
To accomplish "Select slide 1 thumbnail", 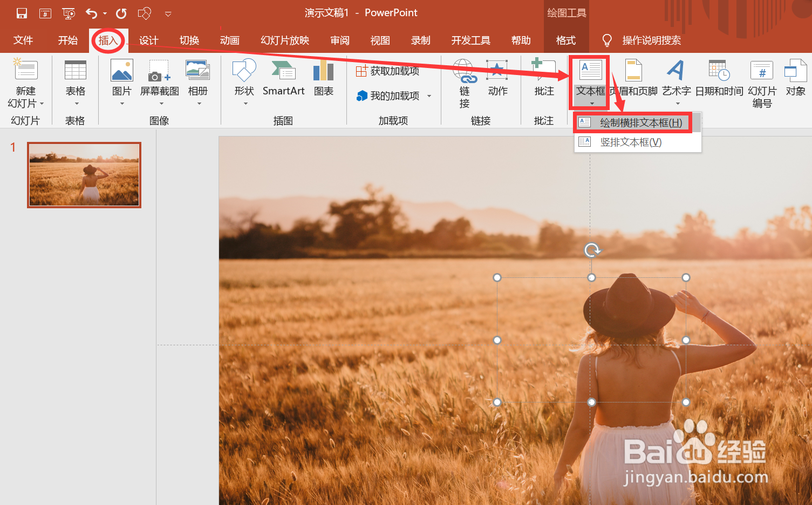I will pyautogui.click(x=84, y=175).
